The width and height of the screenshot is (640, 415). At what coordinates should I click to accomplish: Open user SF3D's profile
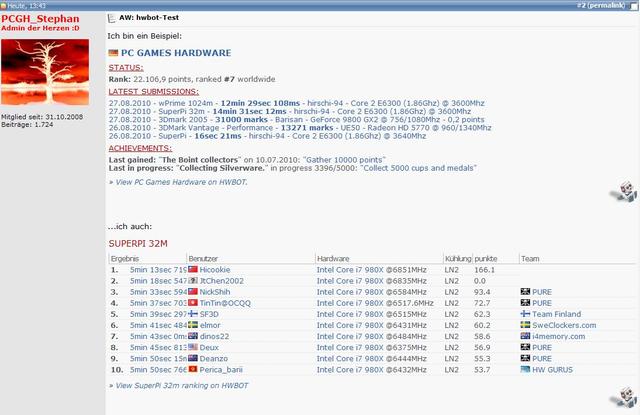click(209, 314)
